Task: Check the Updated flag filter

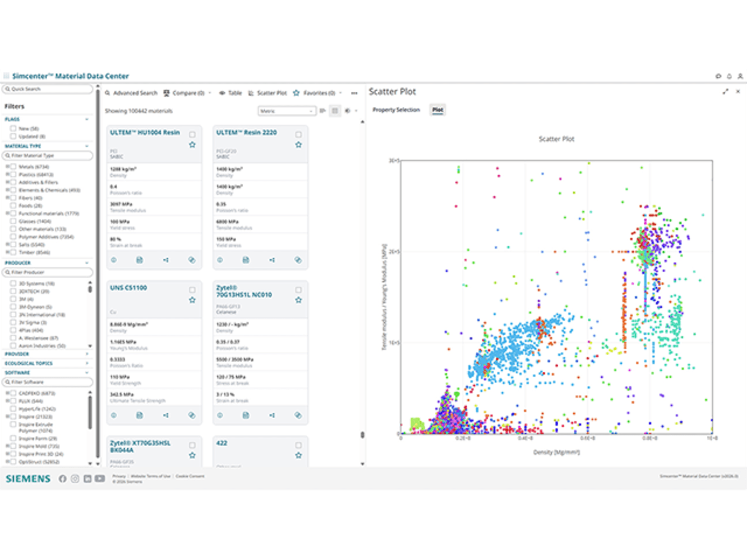Action: (x=13, y=136)
